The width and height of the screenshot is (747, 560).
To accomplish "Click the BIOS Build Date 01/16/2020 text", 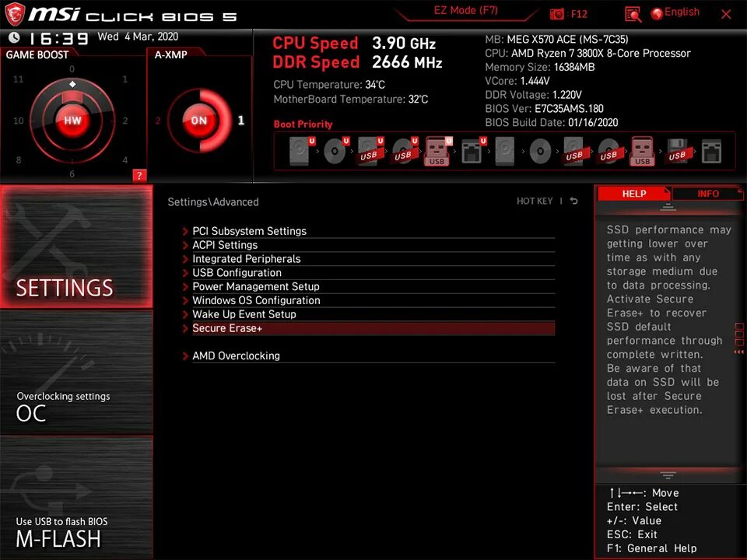I will 552,122.
